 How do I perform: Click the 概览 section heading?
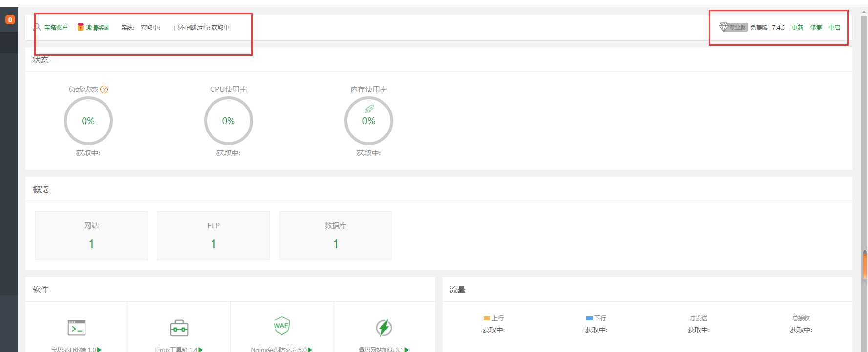41,189
